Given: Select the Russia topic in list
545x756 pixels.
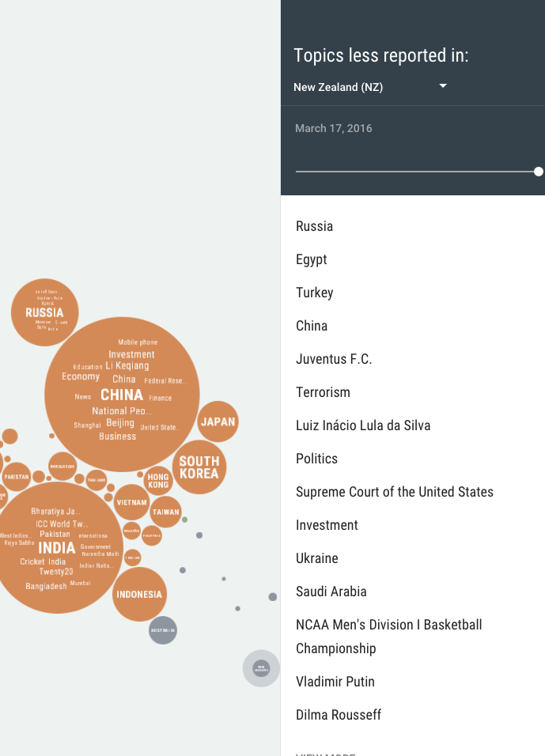Looking at the screenshot, I should tap(315, 226).
